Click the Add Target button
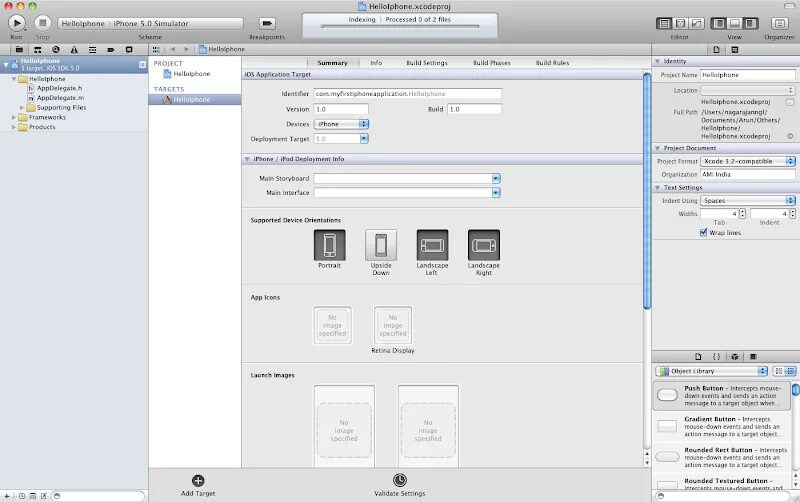 (198, 486)
